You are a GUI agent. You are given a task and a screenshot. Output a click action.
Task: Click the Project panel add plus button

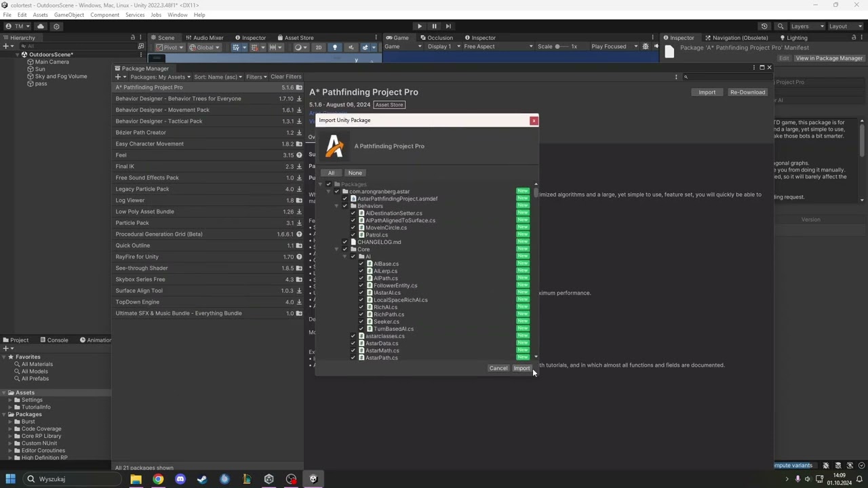pyautogui.click(x=5, y=348)
